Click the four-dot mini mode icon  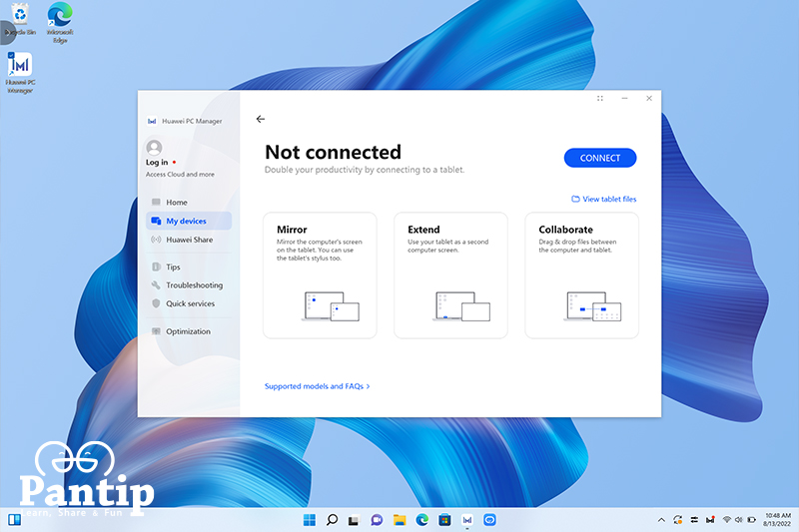click(600, 98)
